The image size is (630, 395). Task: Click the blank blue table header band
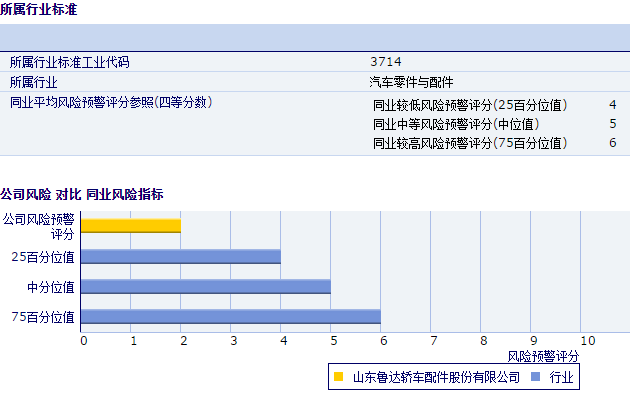pyautogui.click(x=315, y=37)
